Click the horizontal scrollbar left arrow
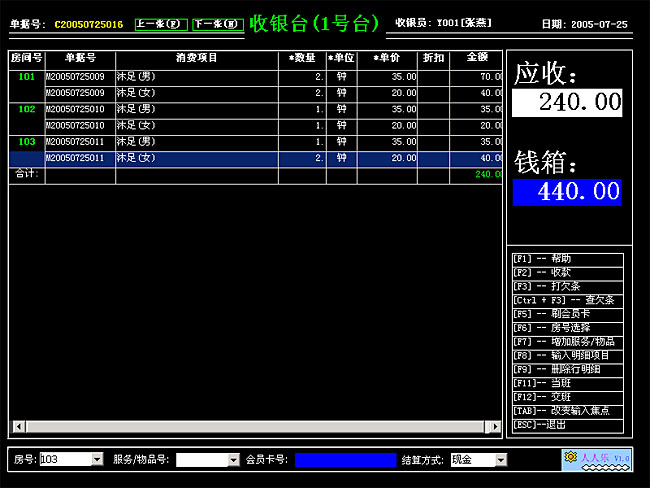The height and width of the screenshot is (488, 650). pos(15,427)
